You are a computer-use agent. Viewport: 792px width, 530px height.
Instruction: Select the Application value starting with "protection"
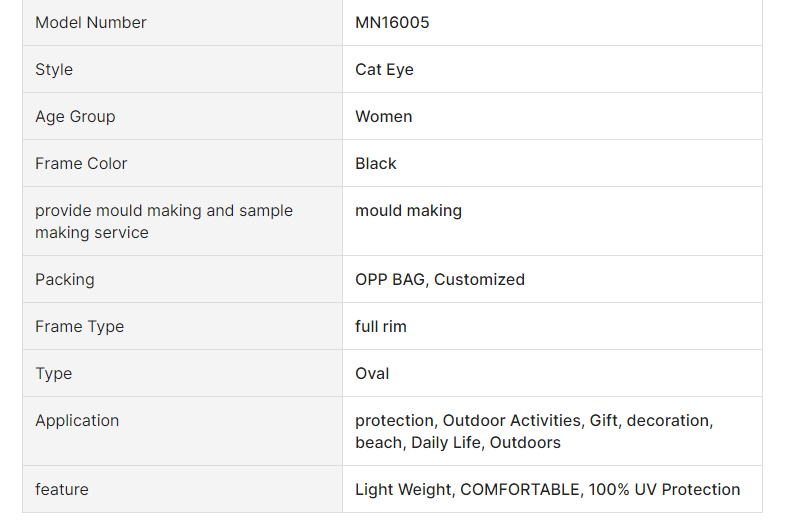pyautogui.click(x=534, y=431)
